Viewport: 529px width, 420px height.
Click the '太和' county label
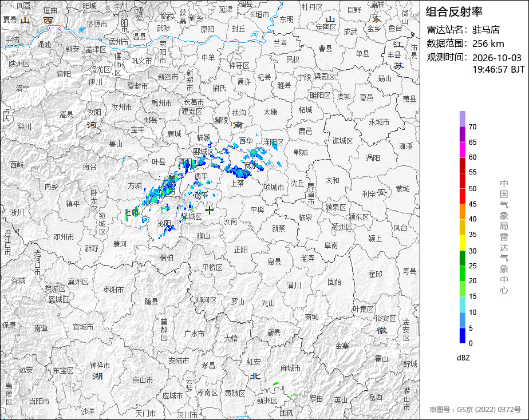(332, 180)
